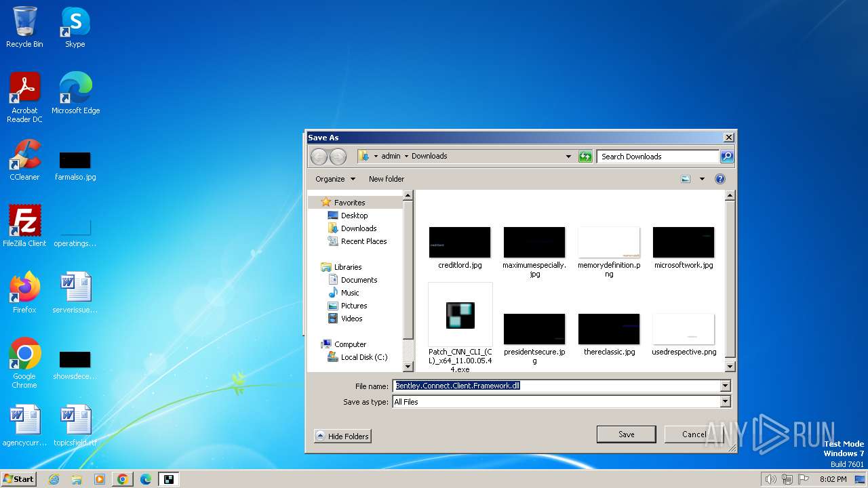
Task: Open the address bar history dropdown arrow
Action: 568,157
